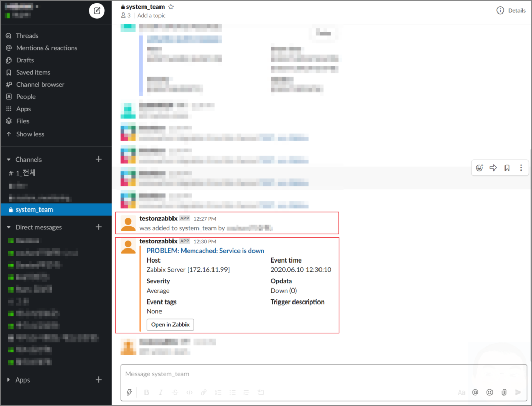Click the attach file paperclip icon
Screen dimensions: 532x406
[x=503, y=392]
